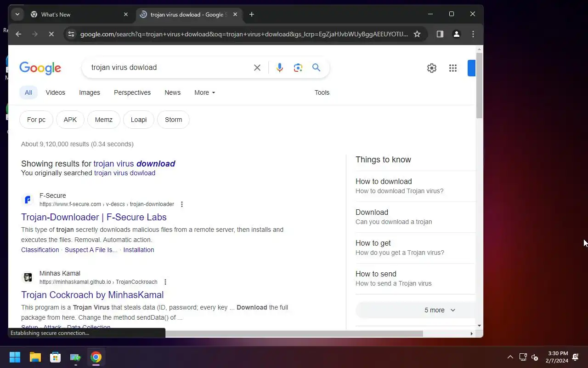
Task: Click the magnifier search button
Action: point(316,68)
